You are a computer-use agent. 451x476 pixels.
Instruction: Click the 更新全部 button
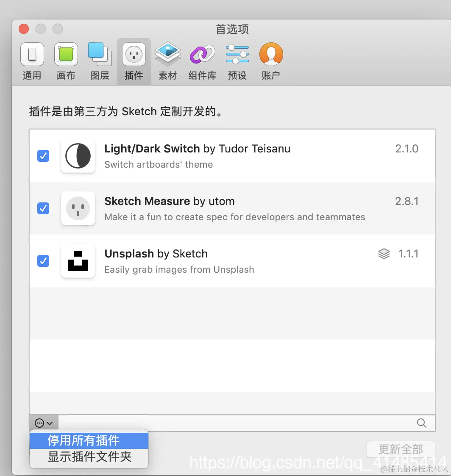(401, 450)
